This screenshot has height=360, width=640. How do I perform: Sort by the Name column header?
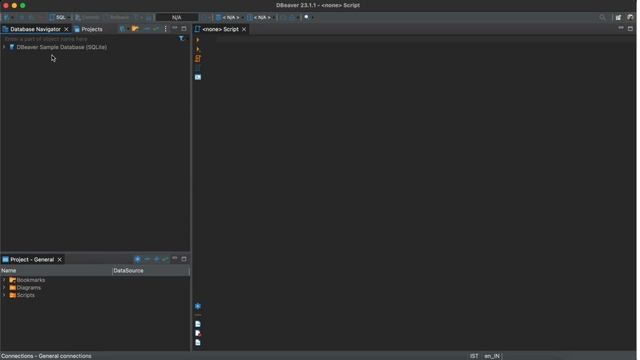[56, 271]
